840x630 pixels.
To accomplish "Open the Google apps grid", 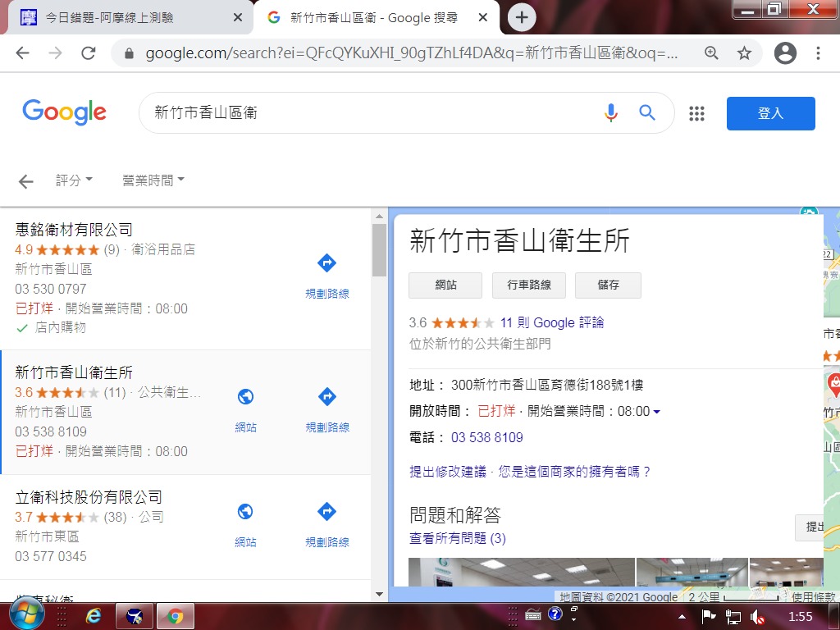I will [x=696, y=114].
